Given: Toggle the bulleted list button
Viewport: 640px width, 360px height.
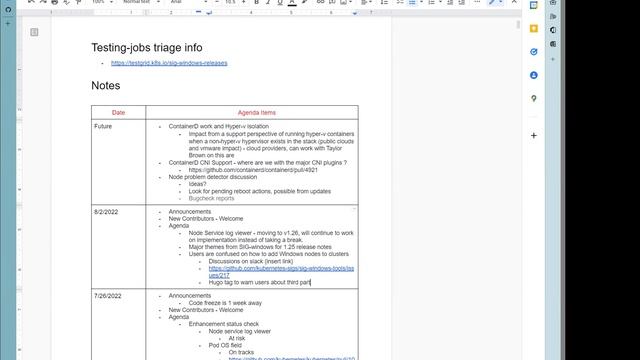Looking at the screenshot, I should pyautogui.click(x=412, y=2).
